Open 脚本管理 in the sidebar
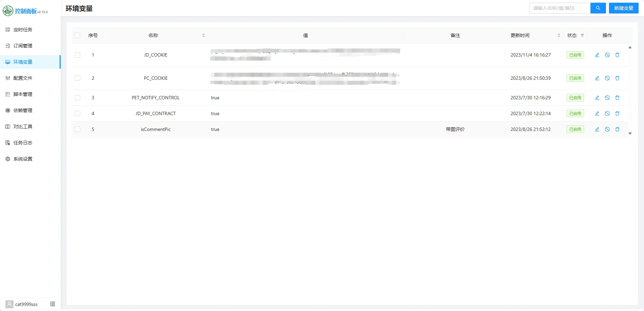 click(x=30, y=94)
